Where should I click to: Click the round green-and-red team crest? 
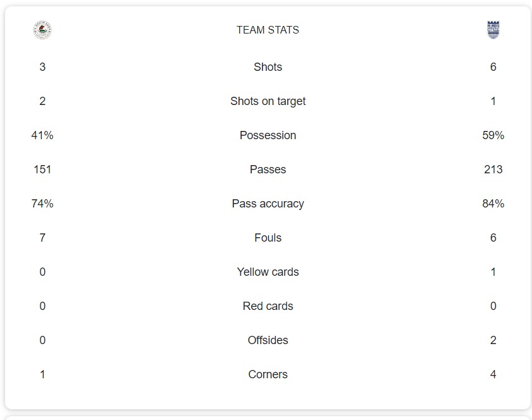pyautogui.click(x=42, y=30)
